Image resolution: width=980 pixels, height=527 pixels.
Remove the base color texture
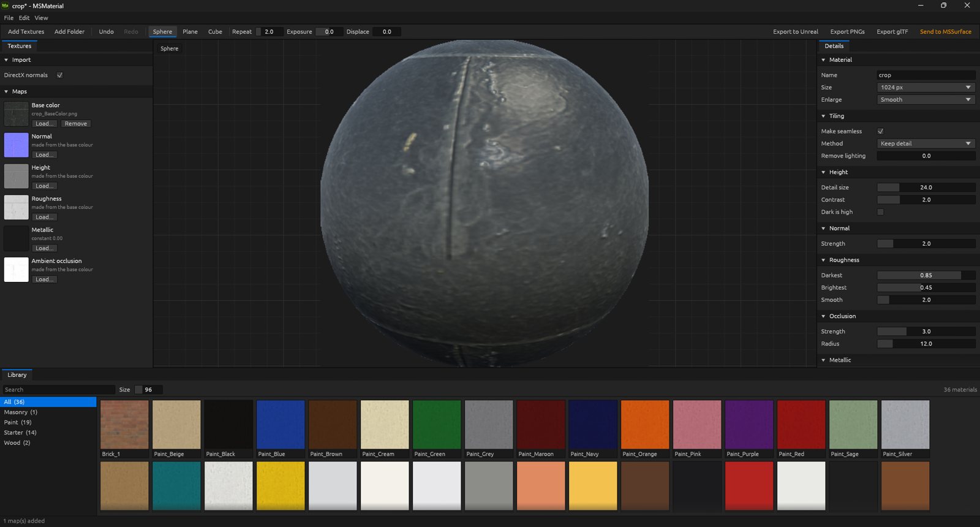(x=76, y=124)
